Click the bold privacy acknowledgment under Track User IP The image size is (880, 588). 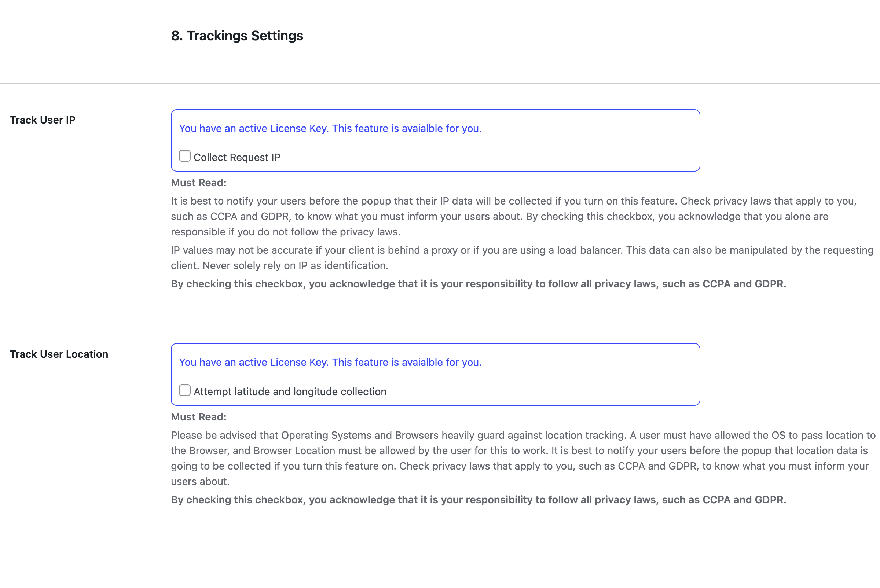[478, 284]
